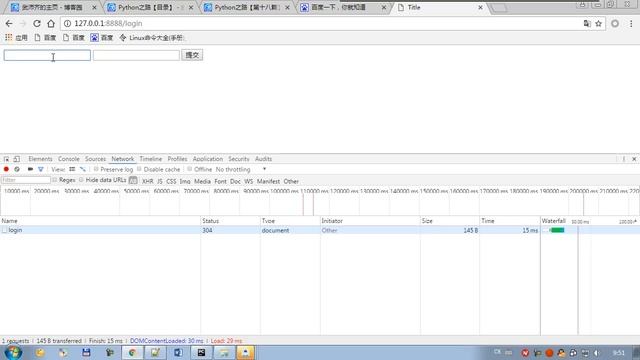Image resolution: width=640 pixels, height=360 pixels.
Task: Bookmark this page with the star icon
Action: click(598, 24)
